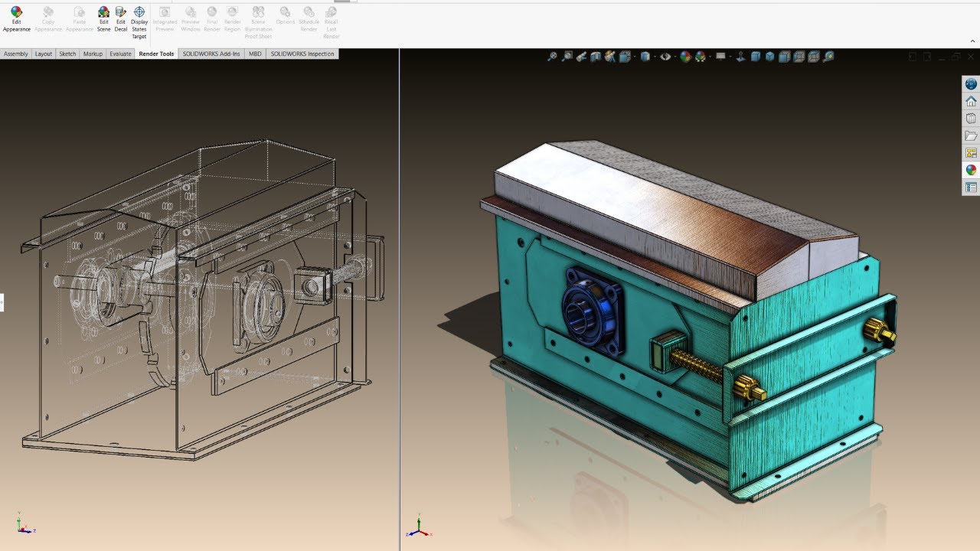Screen dimensions: 980x551
Task: Expand the Apply Scene dropdown arrow
Action: pyautogui.click(x=710, y=57)
